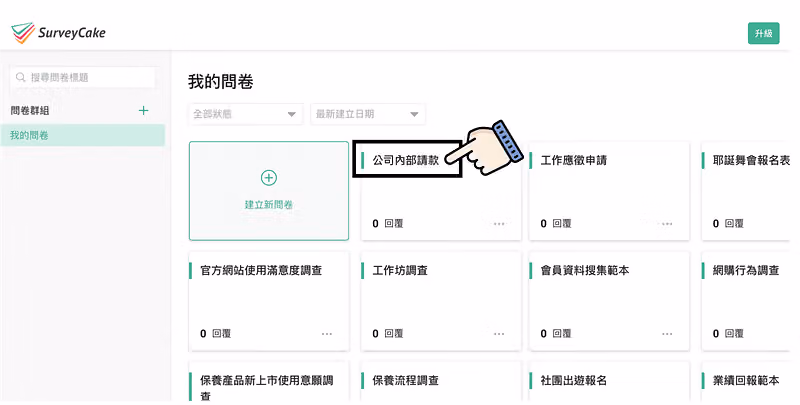800x405 pixels.
Task: Open the 會員資料搜集範本 survey
Action: tap(585, 270)
